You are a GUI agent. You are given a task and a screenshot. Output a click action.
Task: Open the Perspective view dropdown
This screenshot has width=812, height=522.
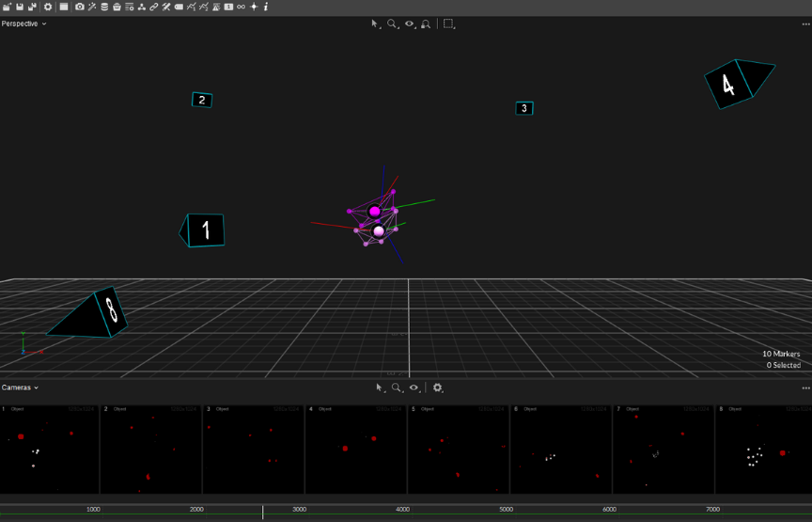tap(23, 24)
